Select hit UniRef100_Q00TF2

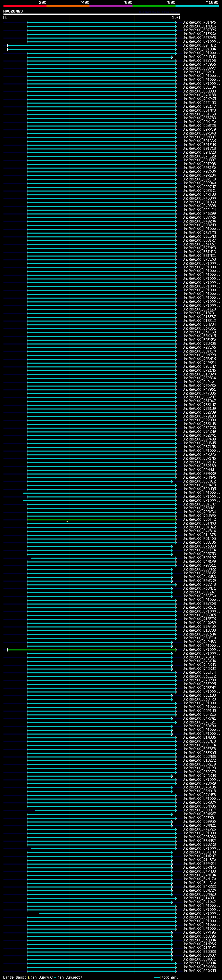coord(199,520)
